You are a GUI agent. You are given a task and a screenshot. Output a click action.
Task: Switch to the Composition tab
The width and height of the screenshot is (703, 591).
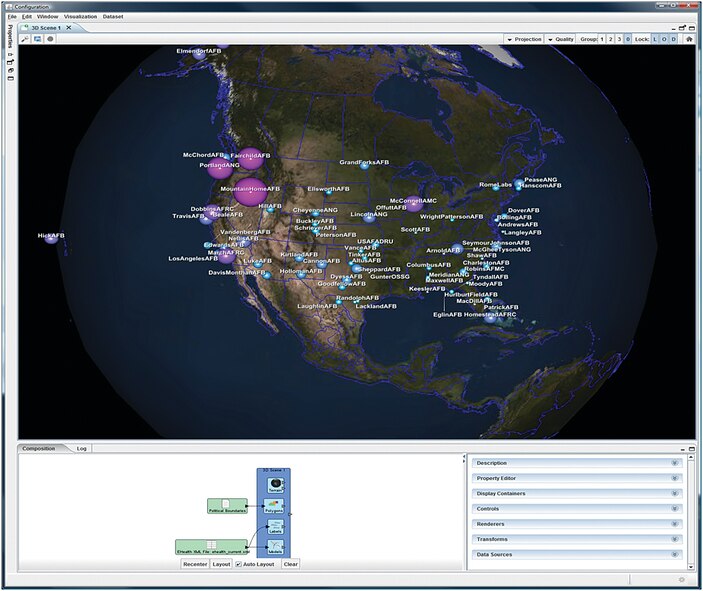(39, 448)
